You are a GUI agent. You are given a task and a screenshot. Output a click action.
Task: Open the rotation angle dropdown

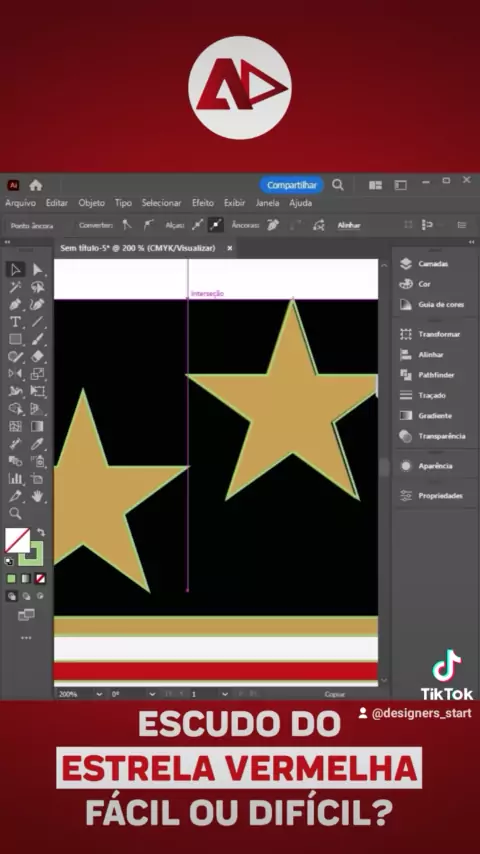(152, 694)
